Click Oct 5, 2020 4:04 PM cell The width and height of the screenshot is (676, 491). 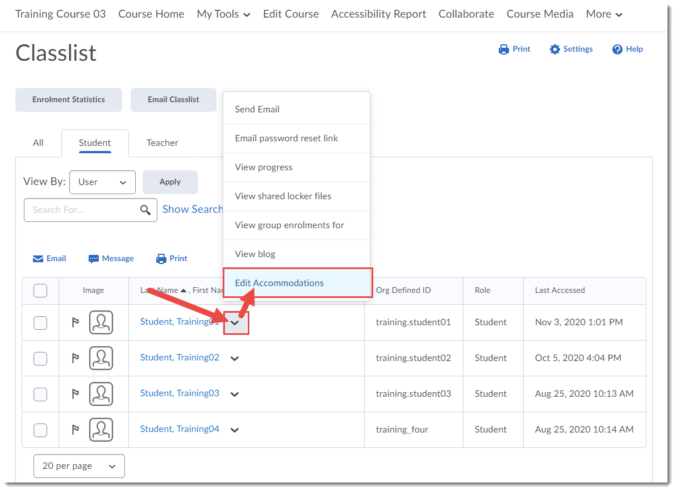[578, 358]
